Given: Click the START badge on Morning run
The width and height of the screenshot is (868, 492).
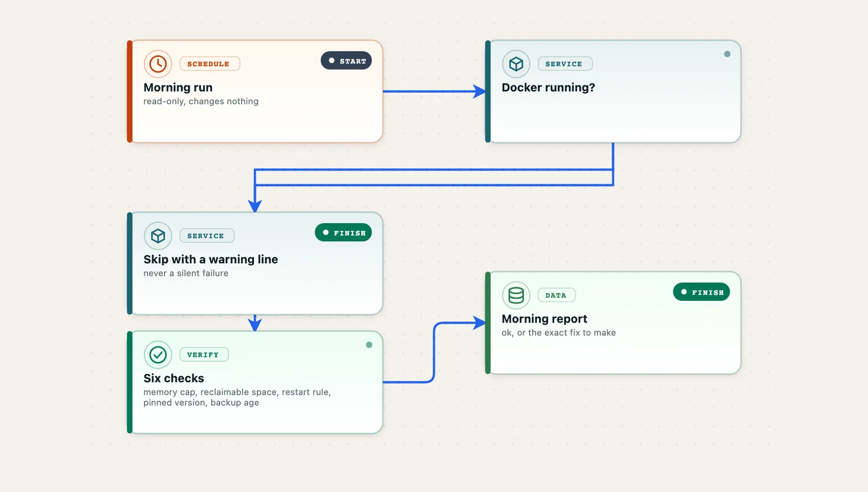Looking at the screenshot, I should (x=346, y=61).
